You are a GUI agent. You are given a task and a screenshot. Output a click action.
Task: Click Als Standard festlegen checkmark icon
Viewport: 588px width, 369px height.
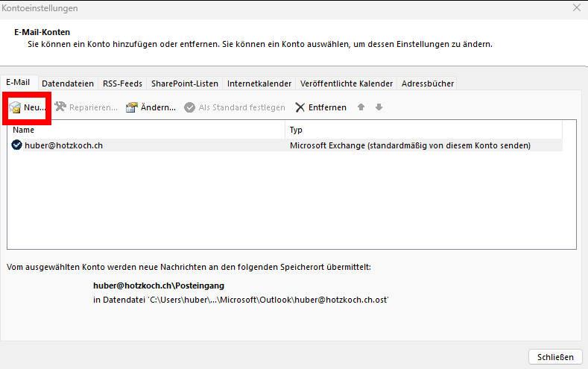point(190,107)
